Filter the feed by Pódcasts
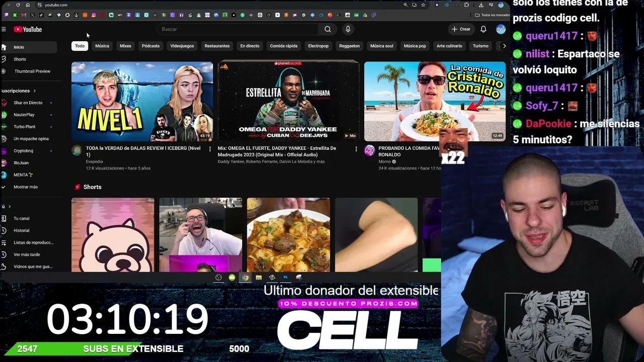 [x=150, y=46]
